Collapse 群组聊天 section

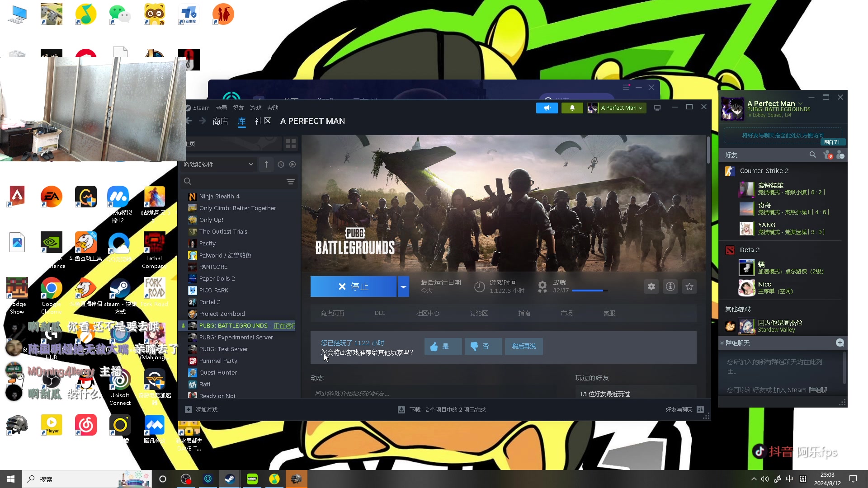[x=722, y=343]
